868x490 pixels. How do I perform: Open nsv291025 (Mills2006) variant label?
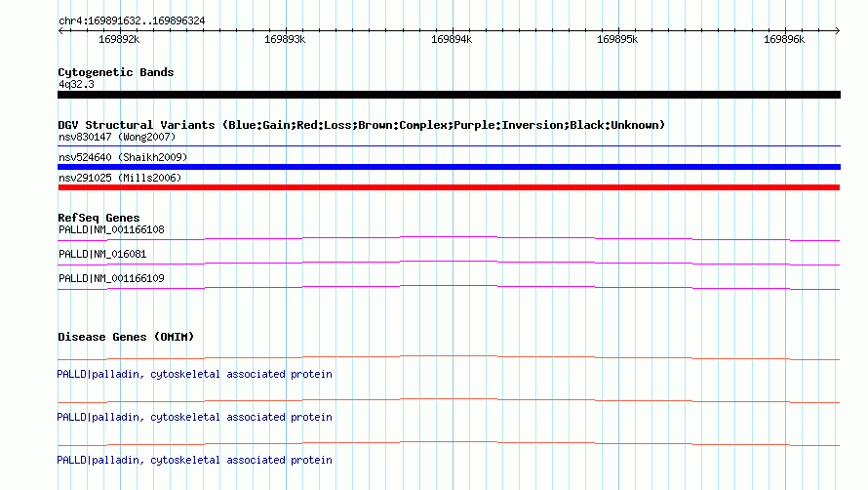(120, 178)
